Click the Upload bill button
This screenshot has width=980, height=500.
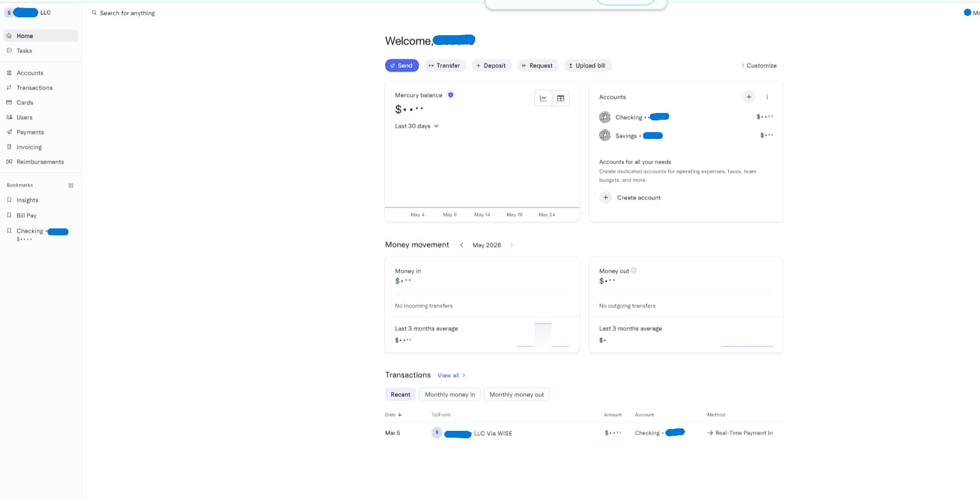click(x=588, y=65)
